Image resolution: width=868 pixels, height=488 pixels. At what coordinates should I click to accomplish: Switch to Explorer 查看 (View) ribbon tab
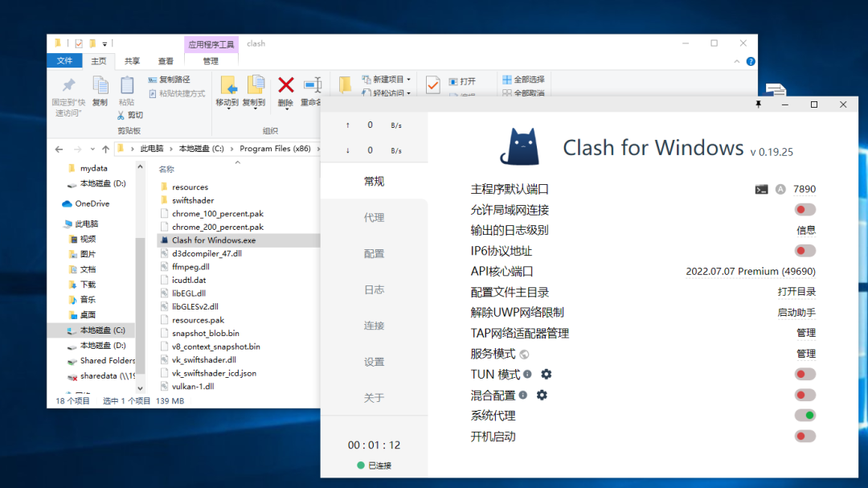pyautogui.click(x=166, y=61)
